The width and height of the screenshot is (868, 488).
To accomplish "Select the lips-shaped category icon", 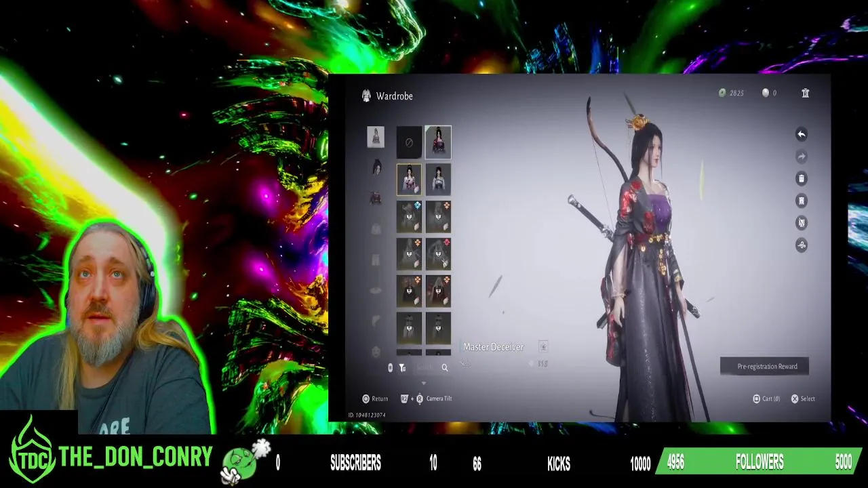I will click(376, 291).
